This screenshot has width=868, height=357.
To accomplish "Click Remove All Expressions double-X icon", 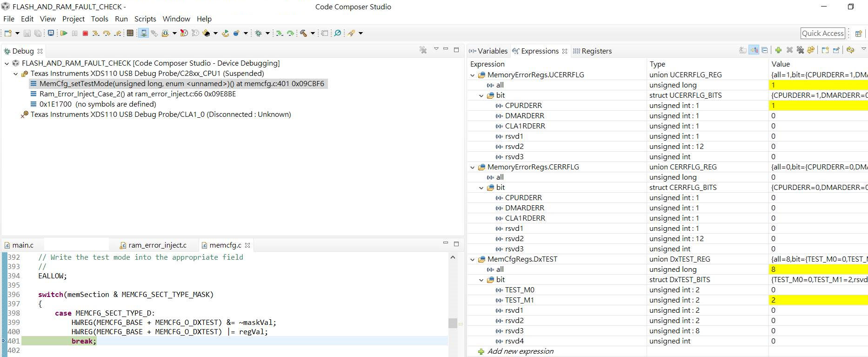I will [x=800, y=50].
